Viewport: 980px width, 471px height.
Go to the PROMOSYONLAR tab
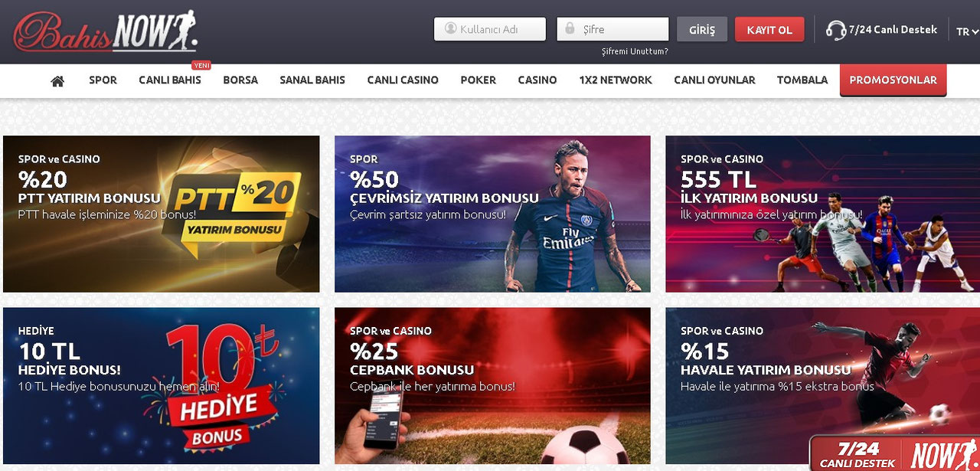pos(893,80)
